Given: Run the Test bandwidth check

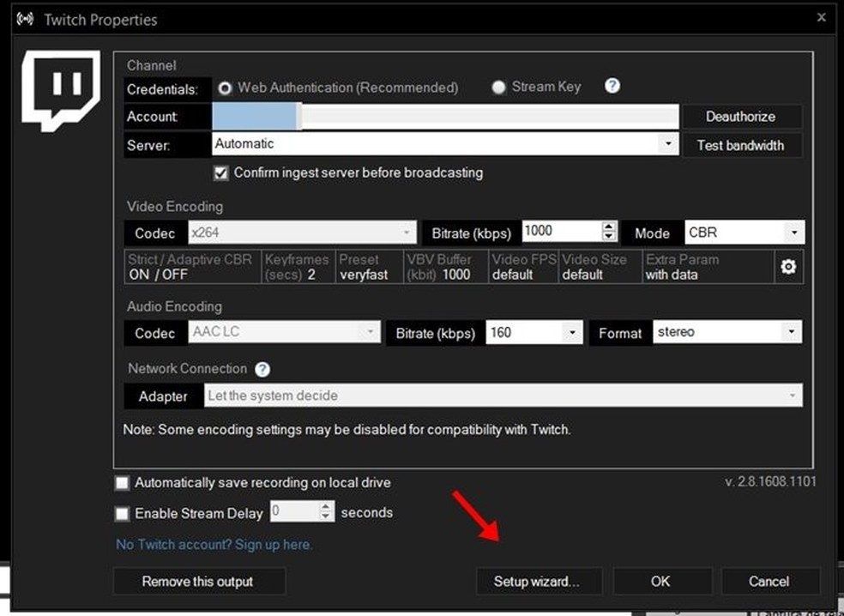Looking at the screenshot, I should (741, 145).
